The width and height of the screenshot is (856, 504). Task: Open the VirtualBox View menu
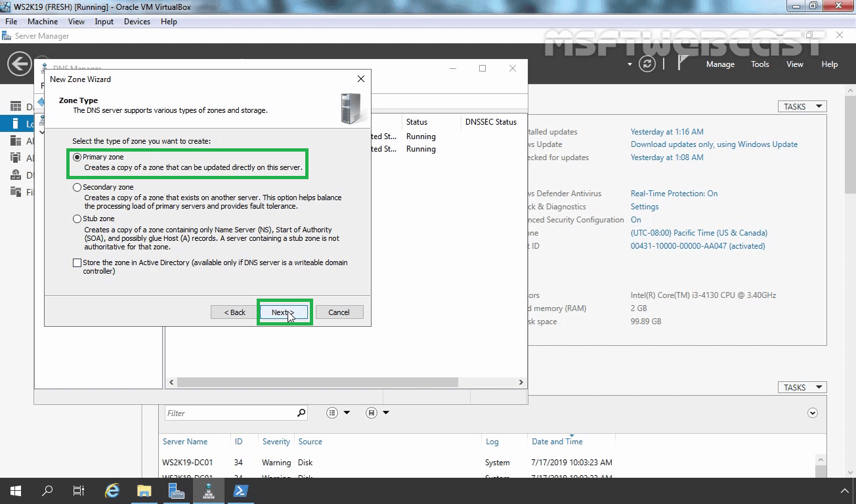(x=76, y=22)
